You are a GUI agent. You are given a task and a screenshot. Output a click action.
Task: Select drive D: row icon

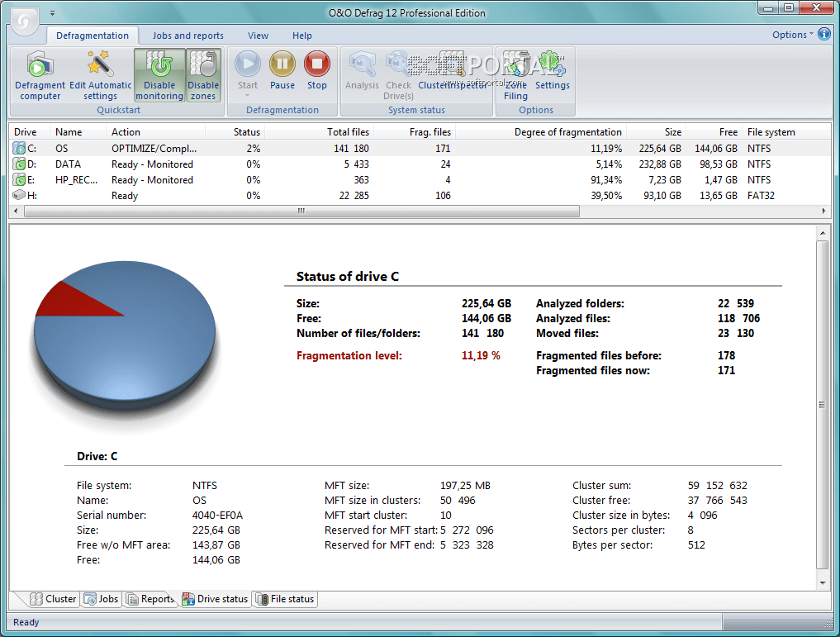[x=19, y=164]
